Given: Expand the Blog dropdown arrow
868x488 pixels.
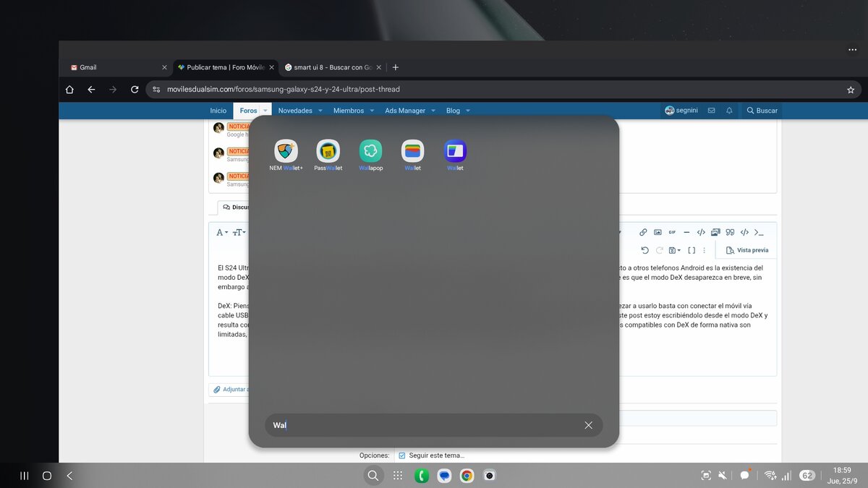Looking at the screenshot, I should [x=468, y=111].
